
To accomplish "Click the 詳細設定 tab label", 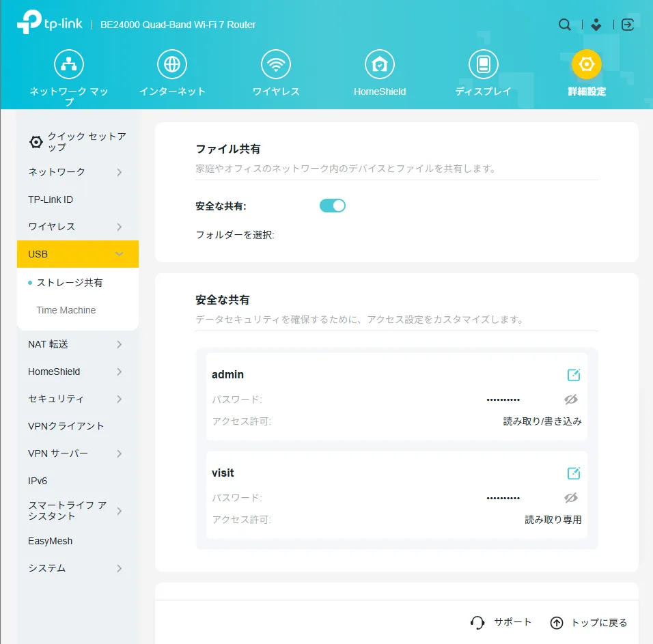I will tap(587, 91).
